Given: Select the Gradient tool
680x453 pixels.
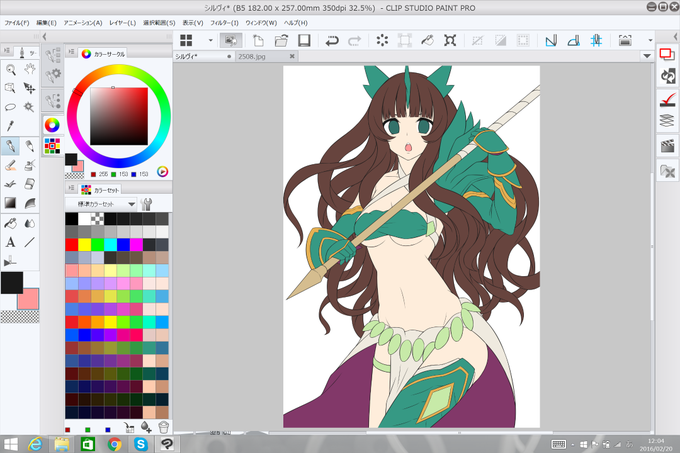Looking at the screenshot, I should 10,203.
